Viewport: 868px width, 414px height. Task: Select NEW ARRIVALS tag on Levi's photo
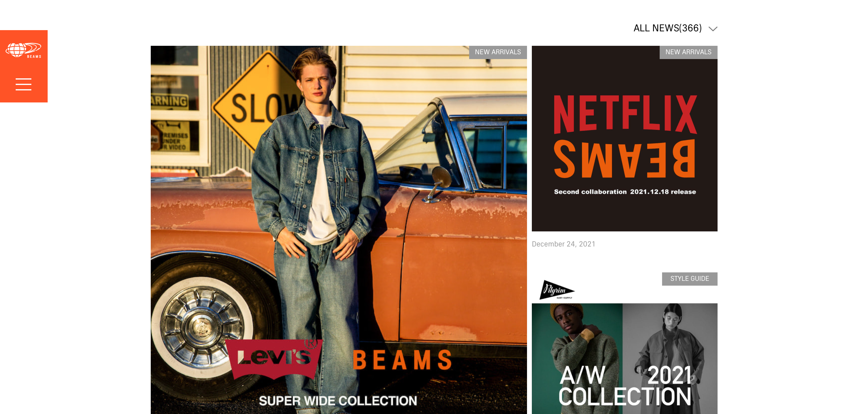tap(497, 52)
